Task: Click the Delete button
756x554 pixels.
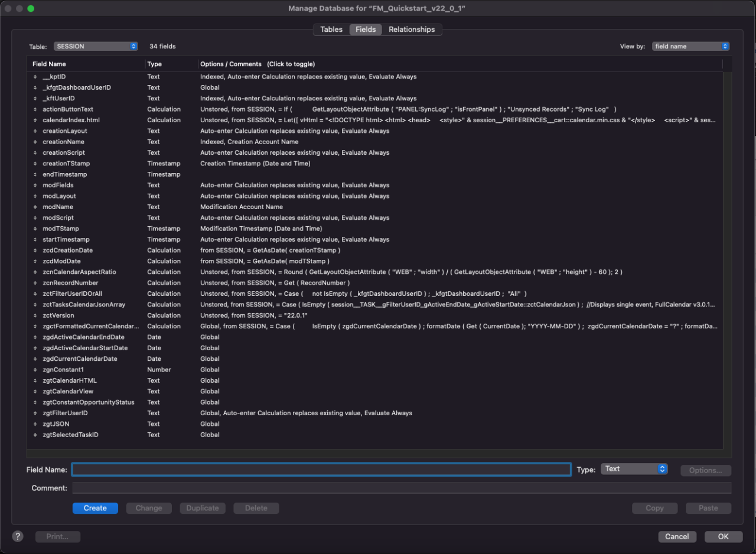Action: [x=256, y=508]
